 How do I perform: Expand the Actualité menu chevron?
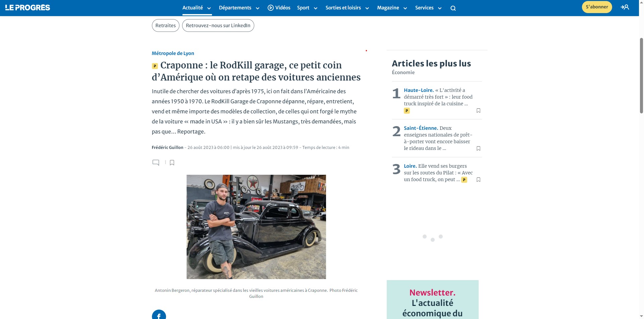(209, 8)
